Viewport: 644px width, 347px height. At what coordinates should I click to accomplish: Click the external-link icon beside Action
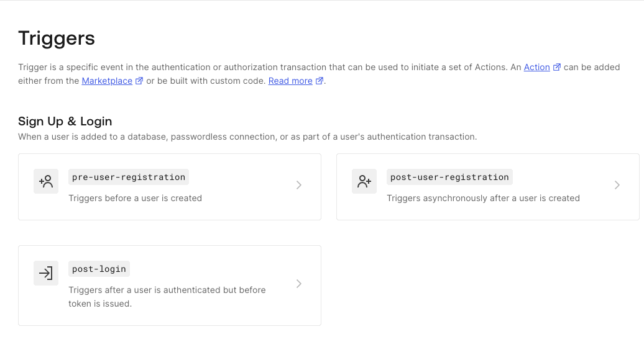point(557,67)
